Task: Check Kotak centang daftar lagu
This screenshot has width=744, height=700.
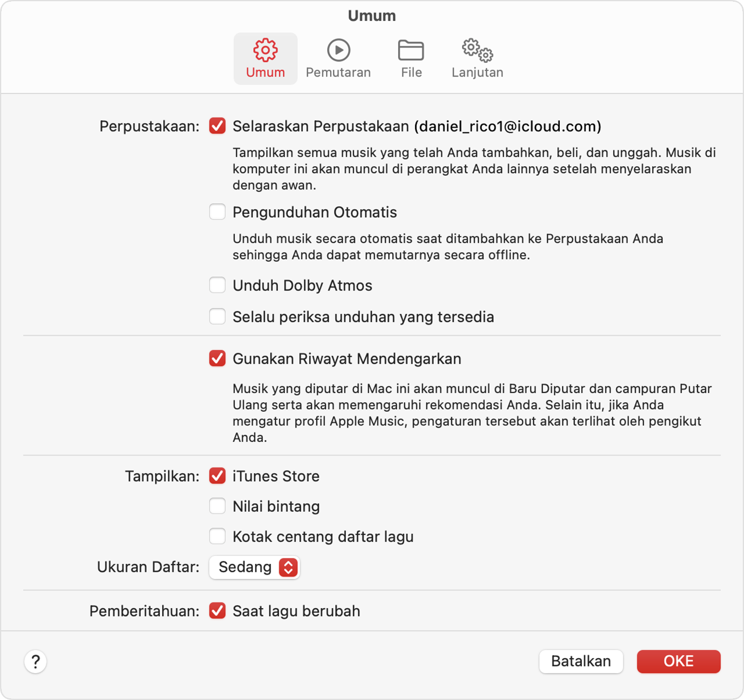Action: [x=217, y=537]
